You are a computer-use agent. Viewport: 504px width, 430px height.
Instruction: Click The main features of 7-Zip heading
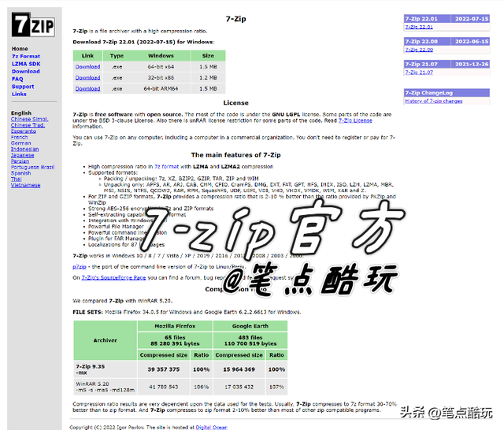point(236,155)
